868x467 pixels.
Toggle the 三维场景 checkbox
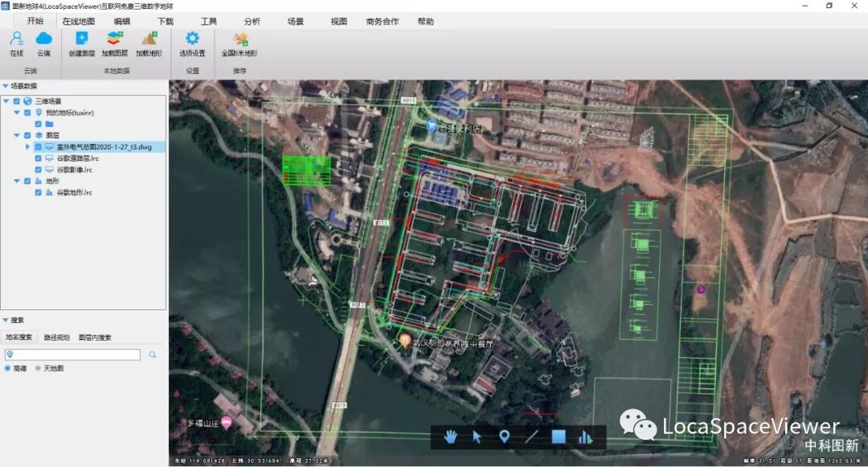click(x=17, y=101)
